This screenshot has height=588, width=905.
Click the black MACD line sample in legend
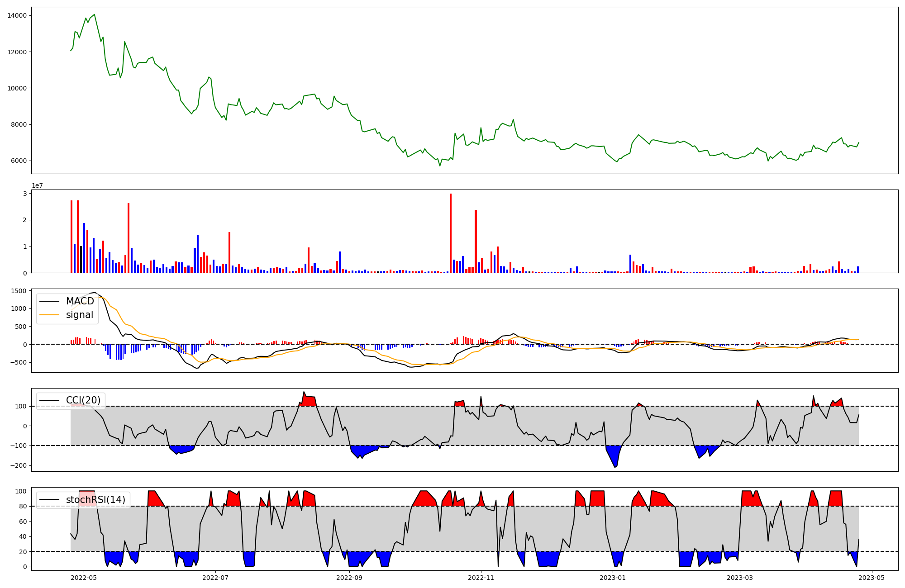(x=49, y=301)
